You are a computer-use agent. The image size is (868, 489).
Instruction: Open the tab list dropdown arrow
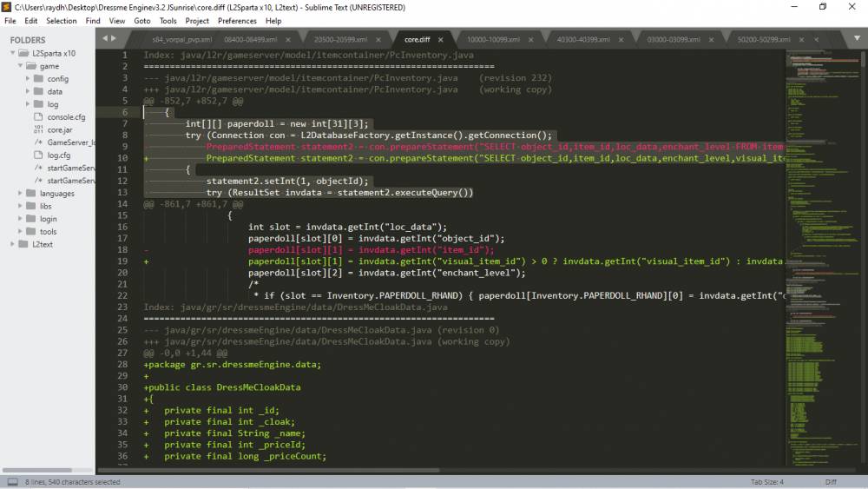click(856, 39)
